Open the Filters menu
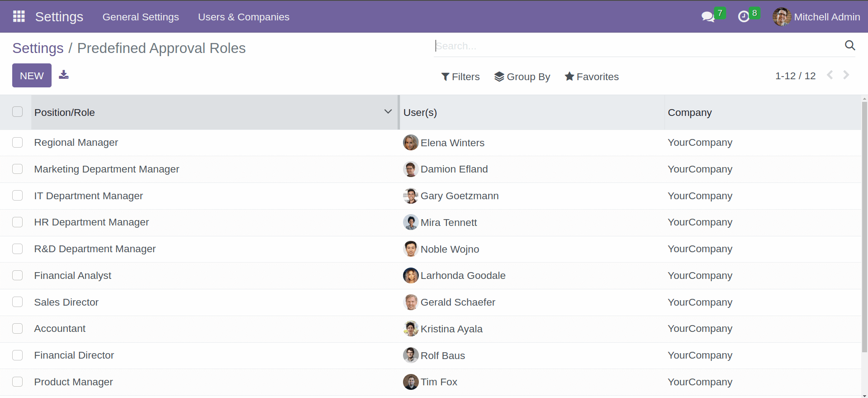 pos(460,77)
